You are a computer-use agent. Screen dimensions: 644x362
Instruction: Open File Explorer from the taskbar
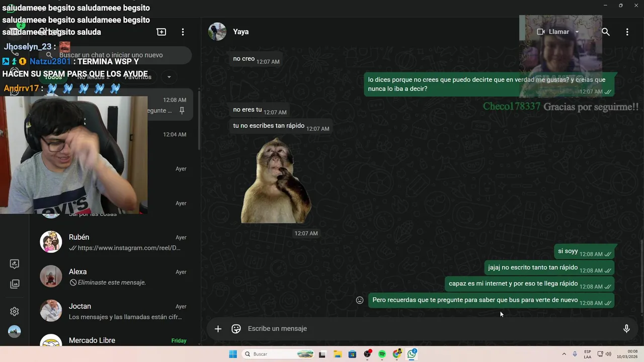(338, 354)
